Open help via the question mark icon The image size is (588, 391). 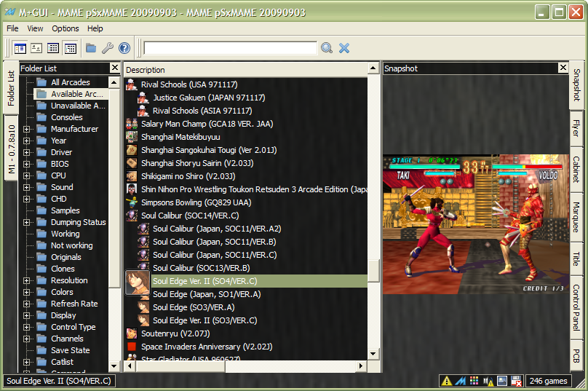124,48
